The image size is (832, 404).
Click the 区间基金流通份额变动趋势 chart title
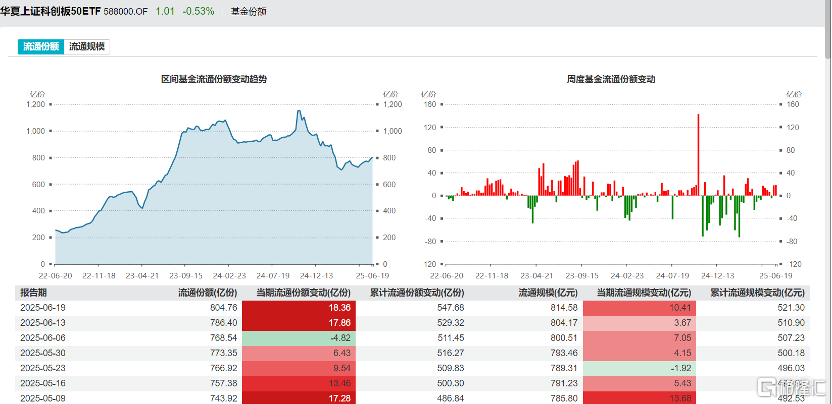tap(214, 79)
